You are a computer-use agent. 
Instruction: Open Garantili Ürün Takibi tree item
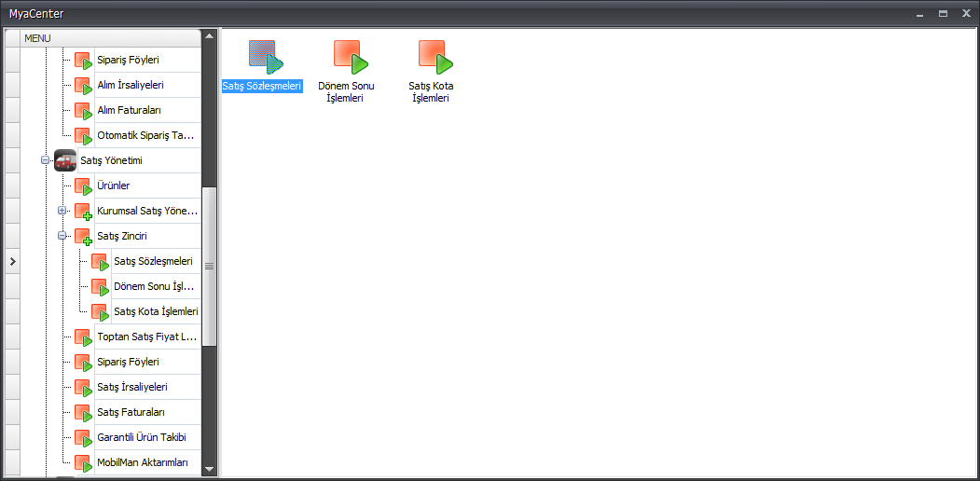click(x=146, y=437)
